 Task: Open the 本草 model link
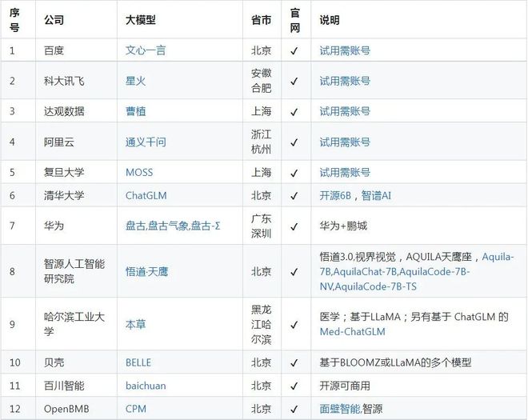[135, 324]
